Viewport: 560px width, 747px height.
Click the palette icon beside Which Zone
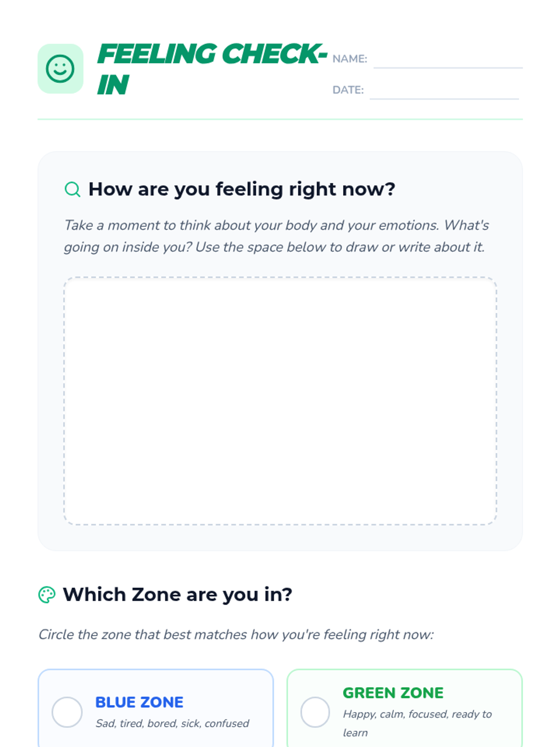(47, 595)
